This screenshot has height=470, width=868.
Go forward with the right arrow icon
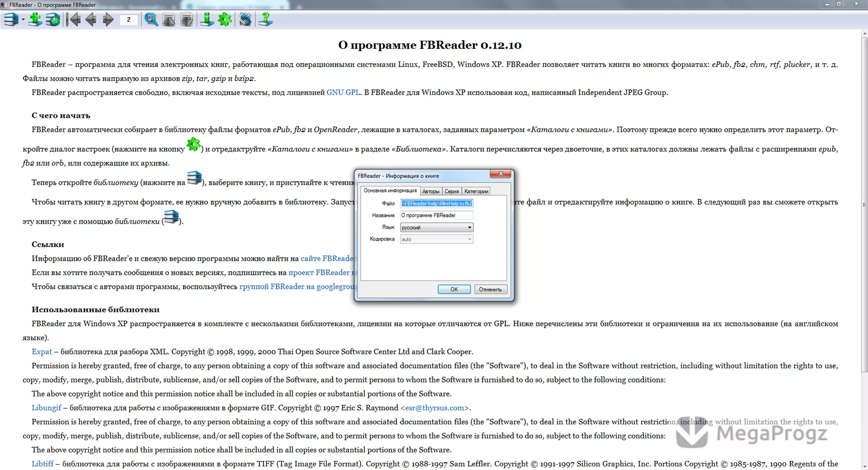108,20
